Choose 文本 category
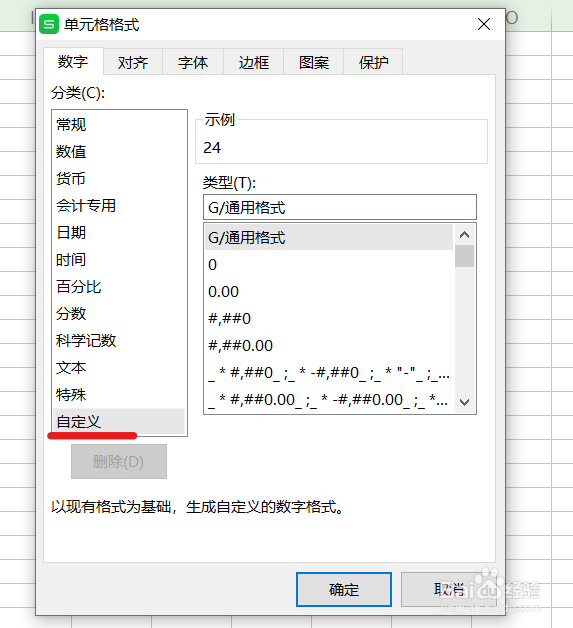Image resolution: width=573 pixels, height=628 pixels. pos(119,368)
